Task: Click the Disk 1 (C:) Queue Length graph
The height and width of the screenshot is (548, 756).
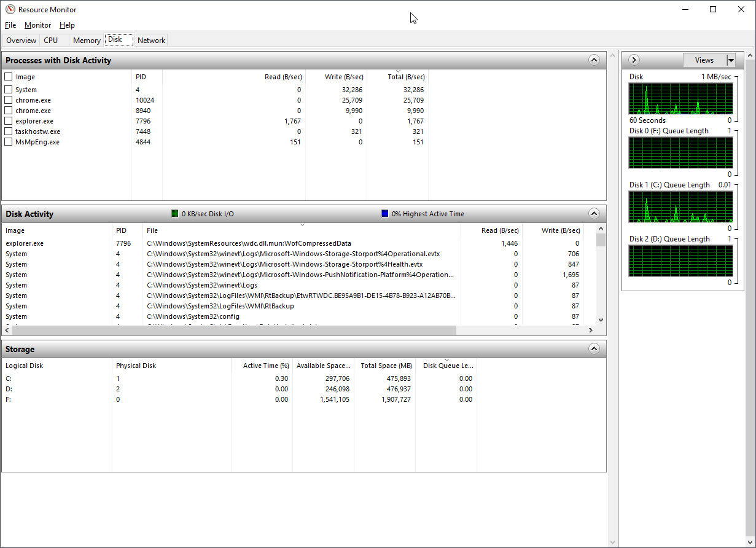Action: click(x=680, y=206)
